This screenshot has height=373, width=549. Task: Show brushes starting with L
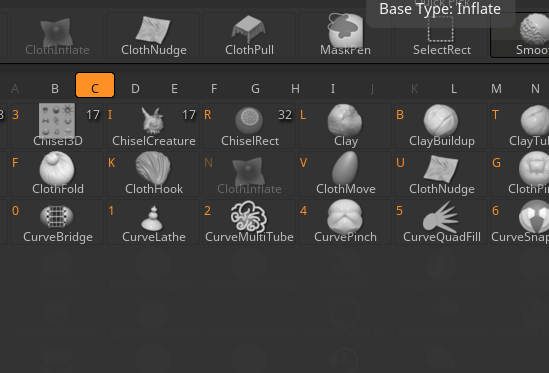tap(454, 89)
